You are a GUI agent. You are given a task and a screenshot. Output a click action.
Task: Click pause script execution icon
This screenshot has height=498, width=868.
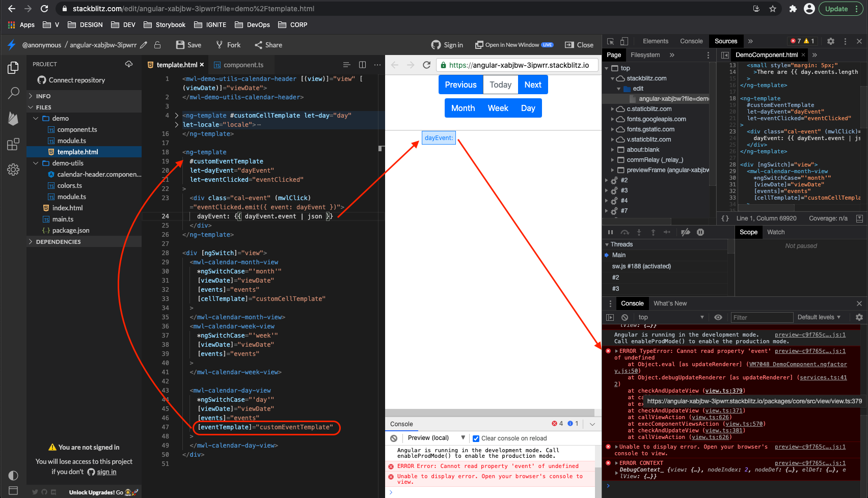(x=610, y=232)
